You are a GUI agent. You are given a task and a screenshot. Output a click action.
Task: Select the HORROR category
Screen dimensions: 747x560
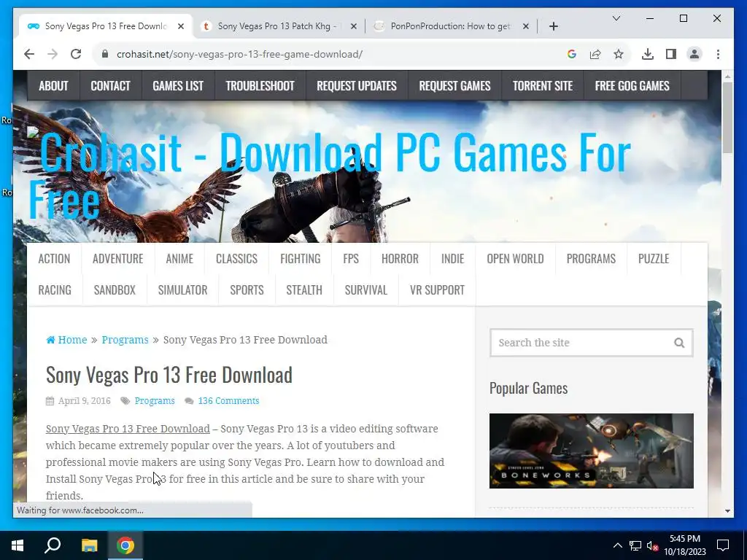(x=400, y=259)
